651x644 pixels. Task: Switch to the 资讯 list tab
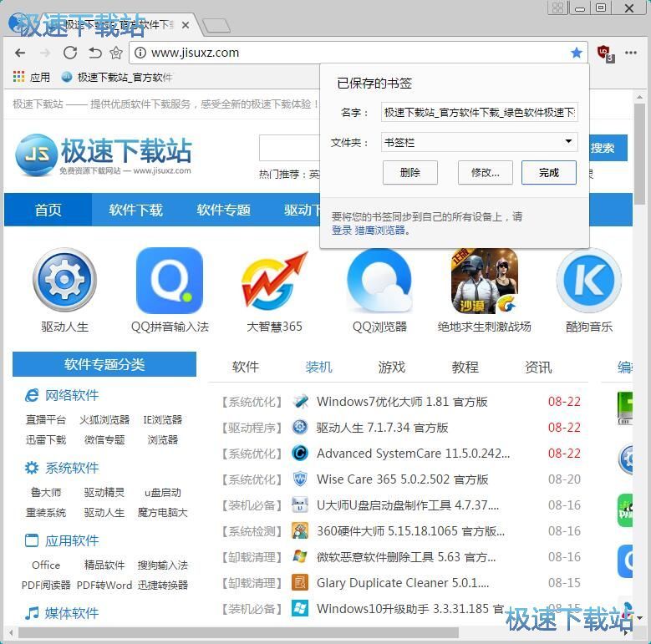click(538, 367)
